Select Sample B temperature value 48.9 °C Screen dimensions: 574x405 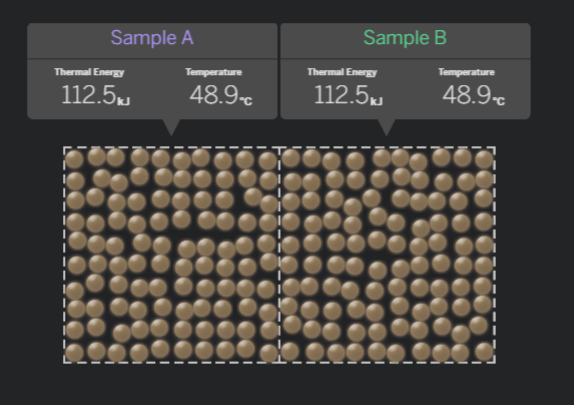(474, 95)
